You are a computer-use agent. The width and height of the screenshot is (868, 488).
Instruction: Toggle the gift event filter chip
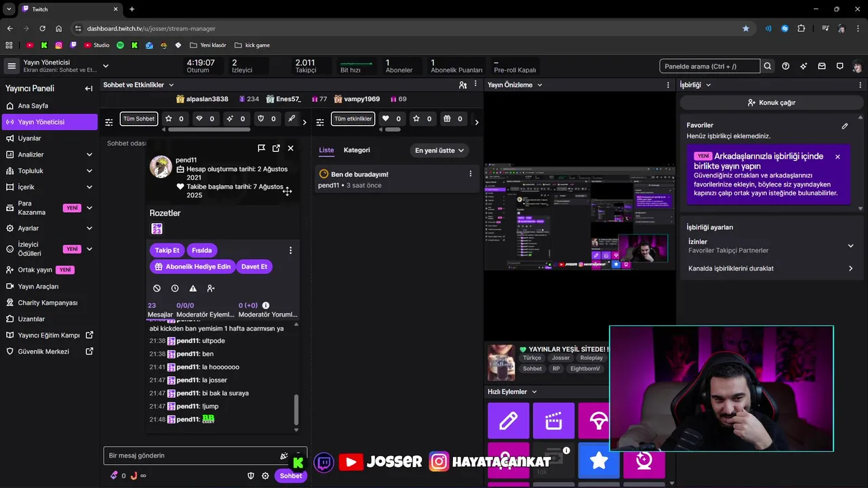tap(453, 119)
